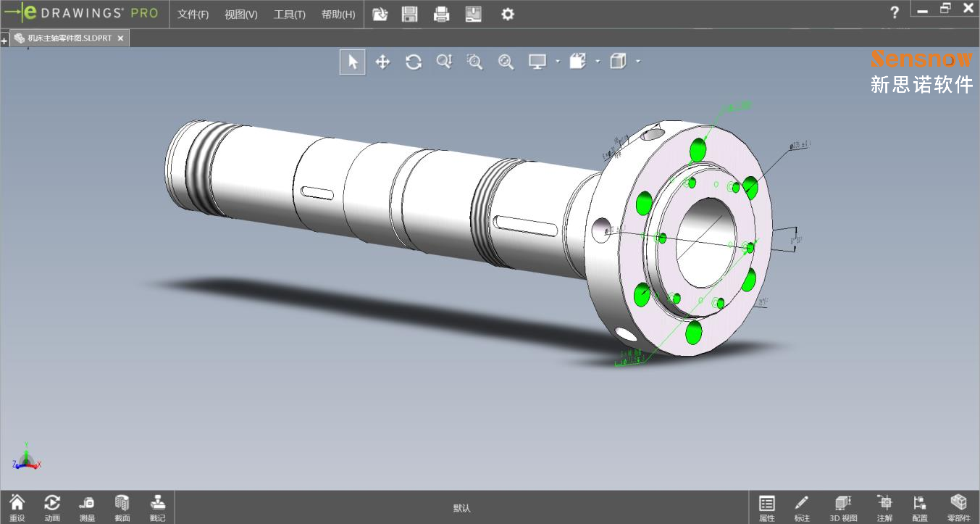
Task: Toggle the Properties (属性) panel
Action: click(x=767, y=507)
